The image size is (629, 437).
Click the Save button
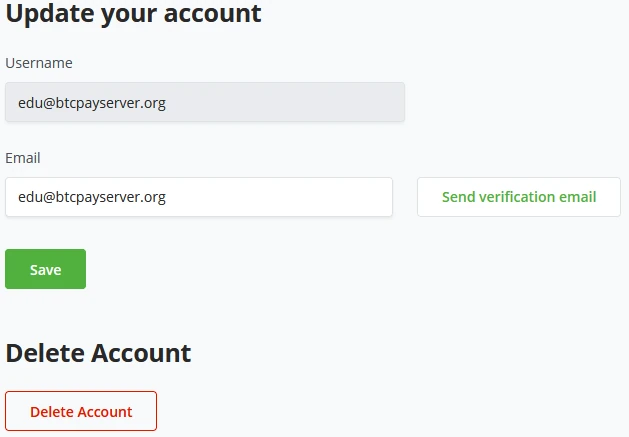(x=45, y=269)
